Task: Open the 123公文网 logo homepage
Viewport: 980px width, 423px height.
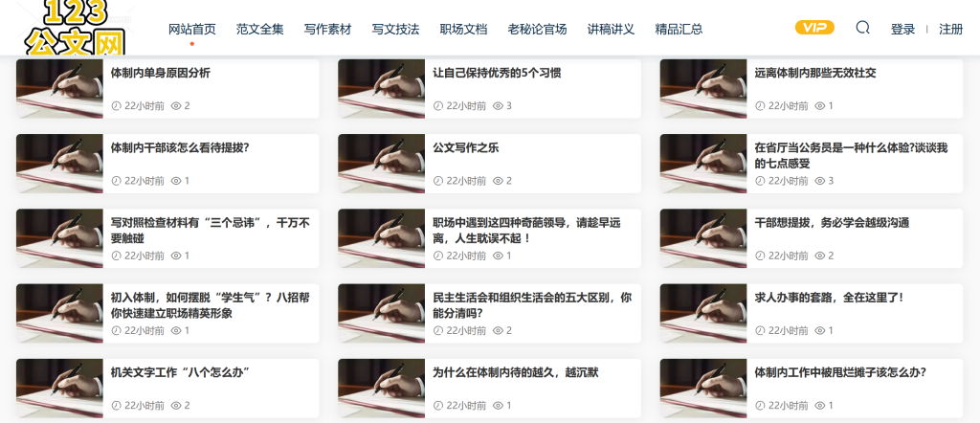Action: 75,28
